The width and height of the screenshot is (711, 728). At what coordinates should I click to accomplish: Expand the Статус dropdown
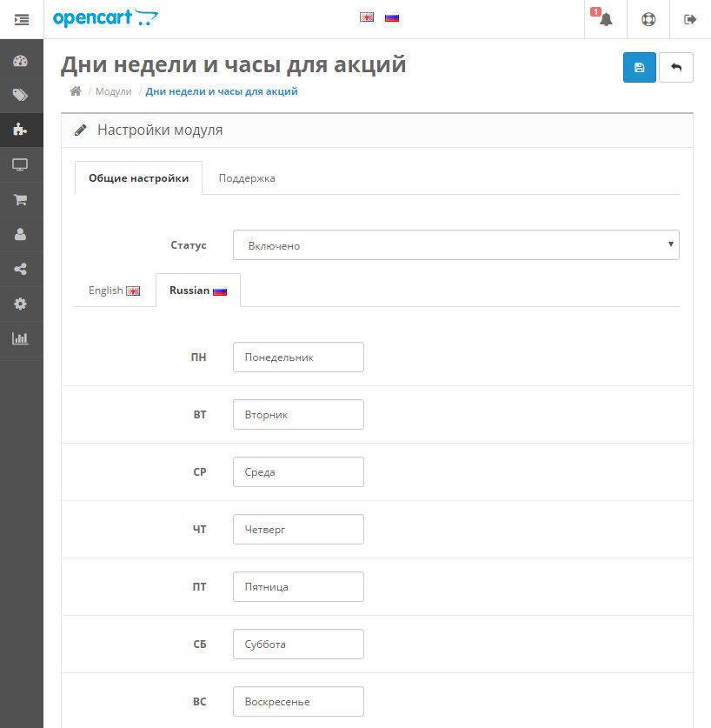pyautogui.click(x=455, y=245)
